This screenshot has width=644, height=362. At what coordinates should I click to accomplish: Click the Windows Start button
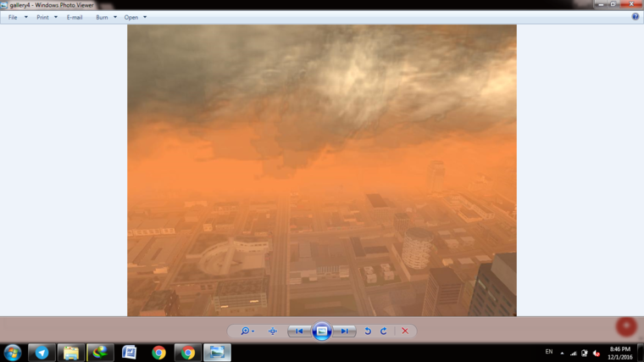click(x=12, y=352)
